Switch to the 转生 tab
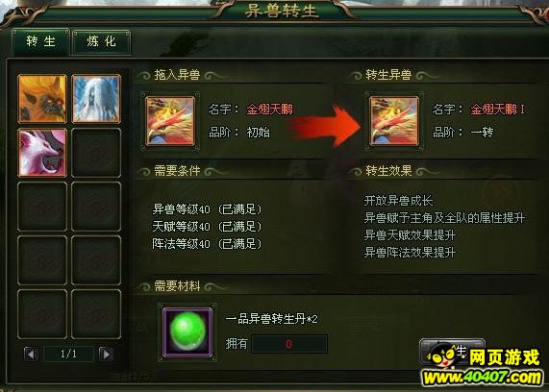This screenshot has width=549, height=392. (x=41, y=41)
